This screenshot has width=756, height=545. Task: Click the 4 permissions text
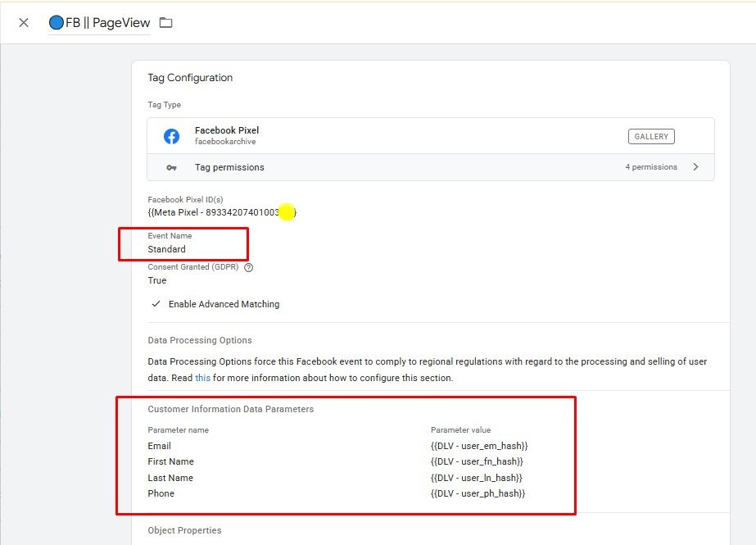pyautogui.click(x=651, y=167)
